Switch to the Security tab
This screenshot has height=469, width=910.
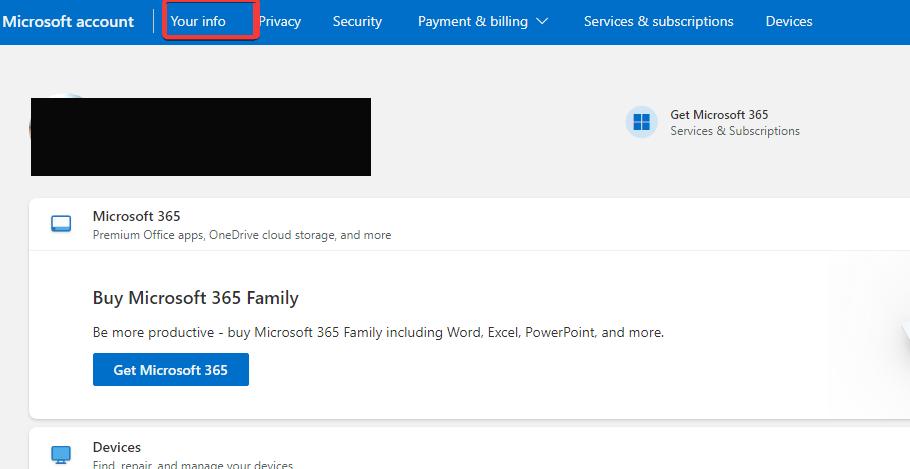(357, 21)
